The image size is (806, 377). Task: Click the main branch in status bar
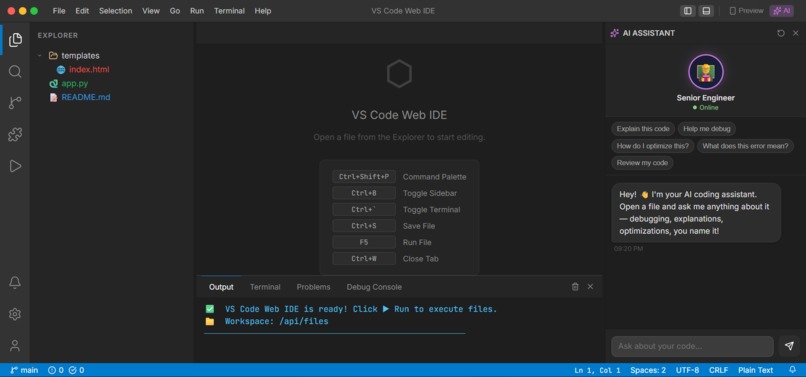click(x=24, y=370)
